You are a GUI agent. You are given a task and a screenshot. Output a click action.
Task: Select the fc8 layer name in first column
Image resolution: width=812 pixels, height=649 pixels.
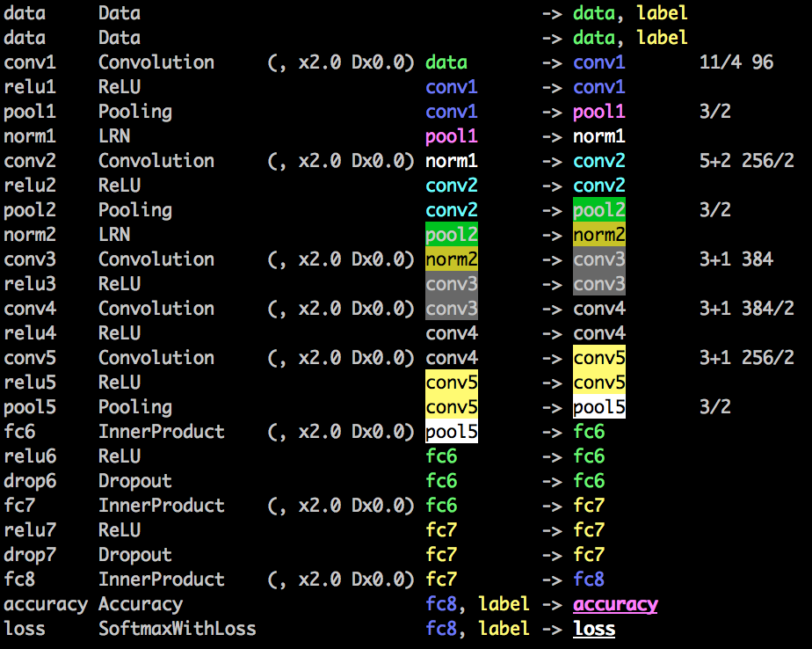19,580
